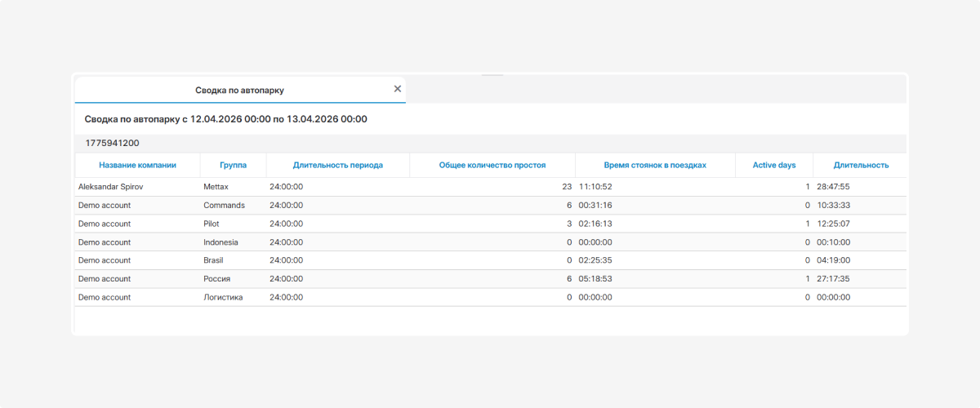Click the 05:18:53 parking time value
The width and height of the screenshot is (980, 408).
click(595, 279)
